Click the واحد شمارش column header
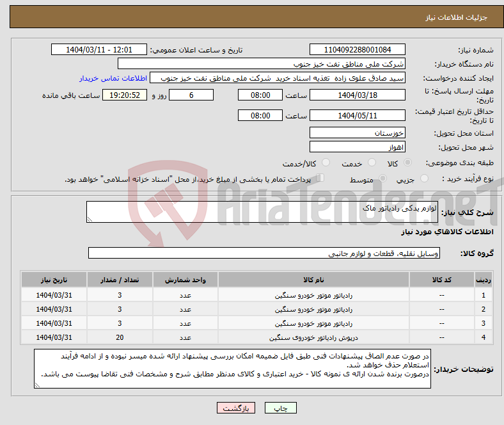The image size is (504, 425). [185, 280]
